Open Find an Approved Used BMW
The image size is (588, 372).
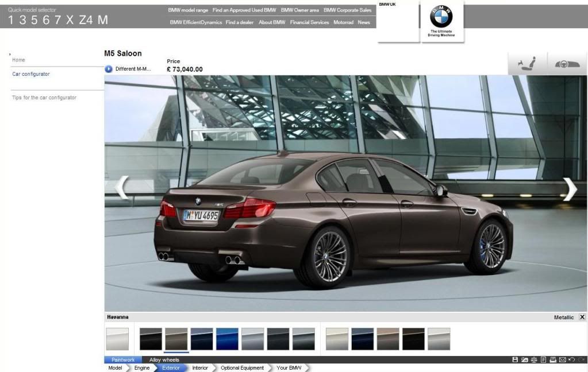point(244,10)
